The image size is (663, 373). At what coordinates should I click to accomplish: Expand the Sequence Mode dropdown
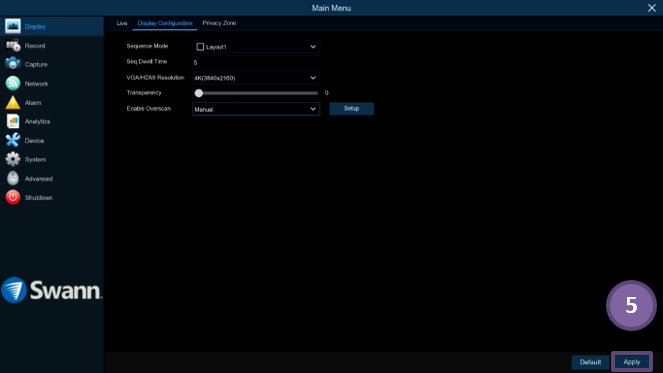(x=313, y=47)
